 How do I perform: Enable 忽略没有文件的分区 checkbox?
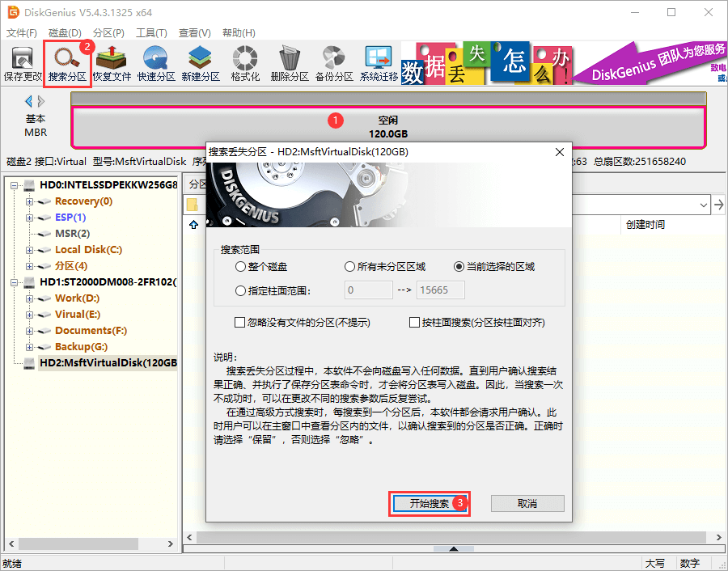click(x=239, y=323)
